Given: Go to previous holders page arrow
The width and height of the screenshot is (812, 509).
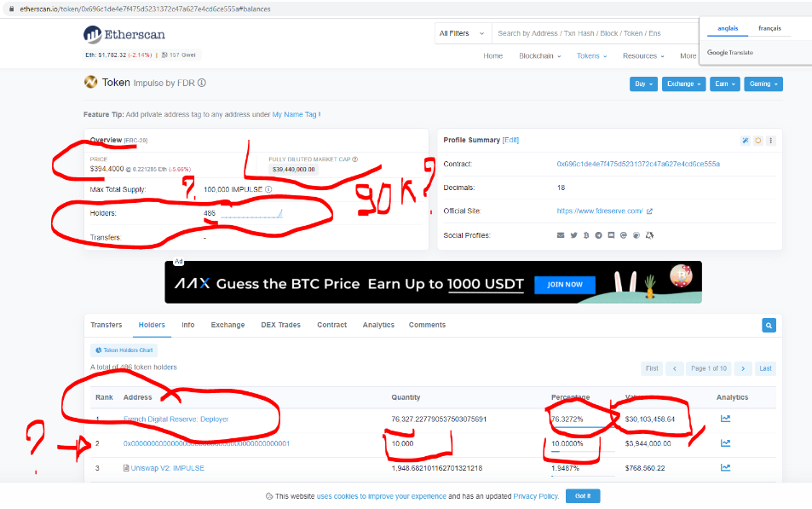Looking at the screenshot, I should click(674, 368).
